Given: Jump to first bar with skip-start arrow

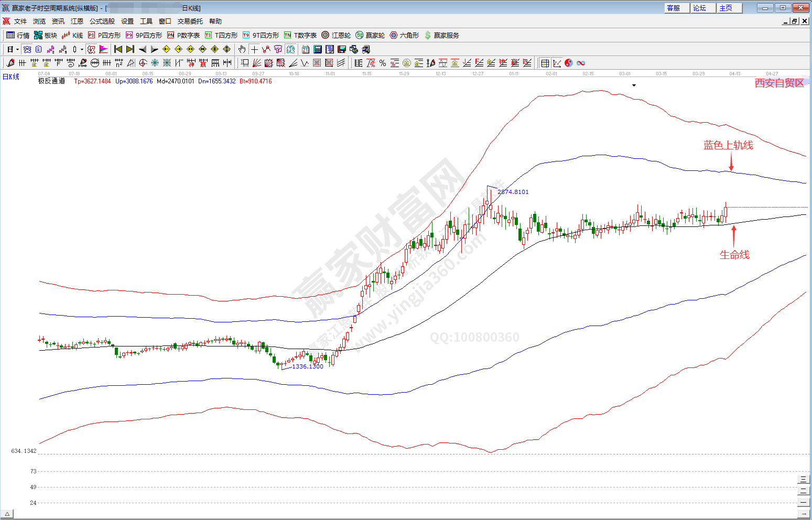Looking at the screenshot, I should coord(118,49).
